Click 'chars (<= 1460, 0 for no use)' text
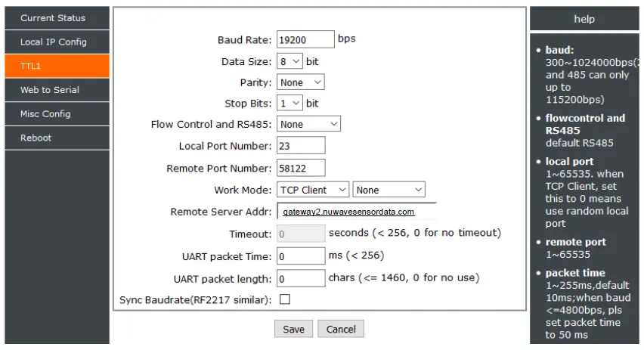 tap(404, 277)
